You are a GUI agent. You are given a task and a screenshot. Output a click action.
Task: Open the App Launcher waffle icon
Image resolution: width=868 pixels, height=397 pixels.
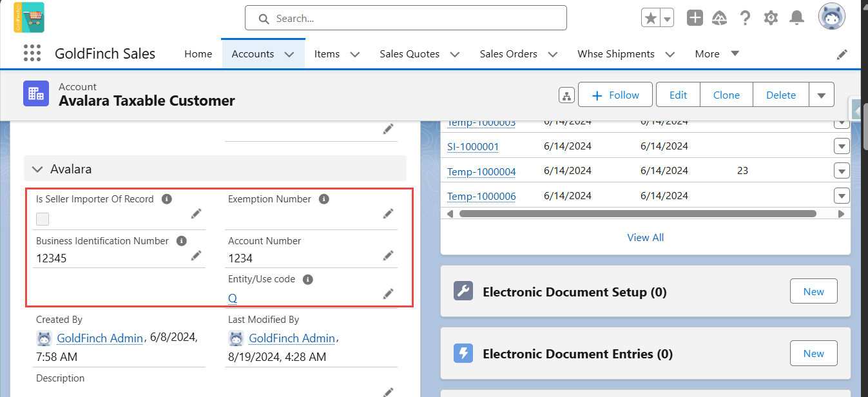click(32, 53)
